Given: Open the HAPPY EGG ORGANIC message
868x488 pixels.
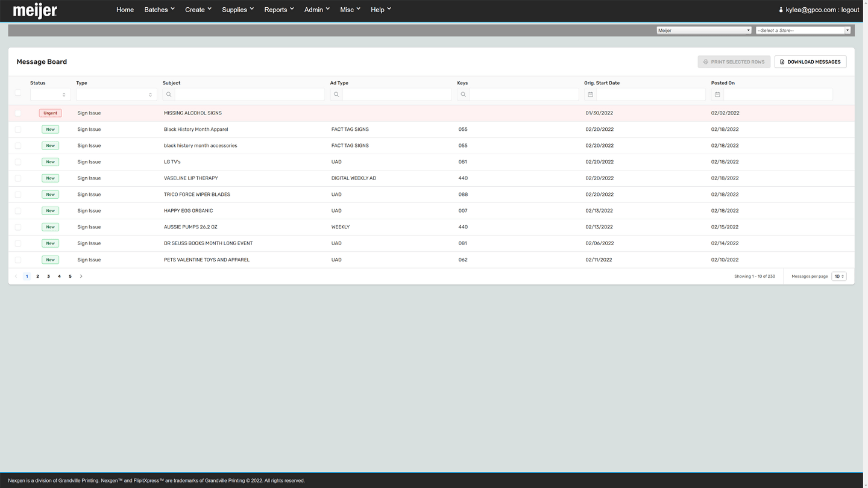Looking at the screenshot, I should point(189,211).
